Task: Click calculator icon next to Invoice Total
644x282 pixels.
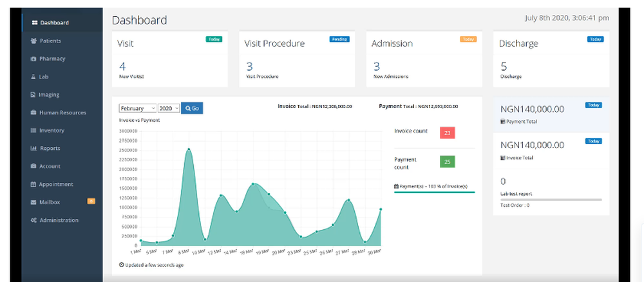Action: coord(503,158)
